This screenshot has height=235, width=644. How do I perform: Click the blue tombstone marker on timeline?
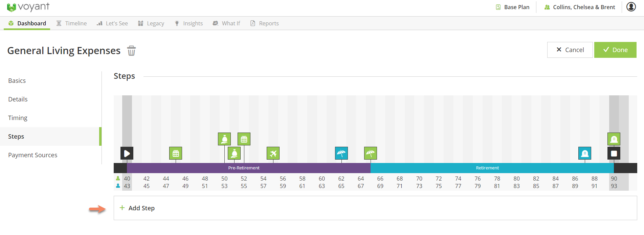584,153
